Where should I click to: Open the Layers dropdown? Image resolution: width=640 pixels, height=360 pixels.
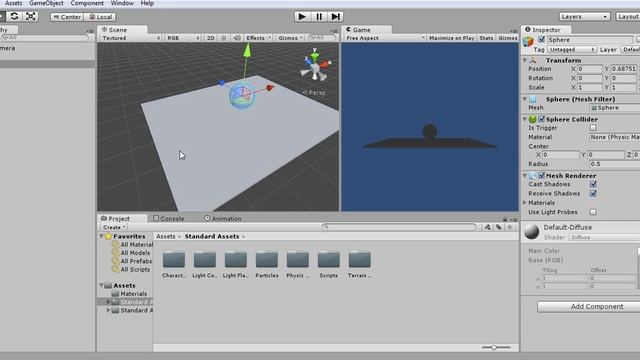click(x=584, y=17)
